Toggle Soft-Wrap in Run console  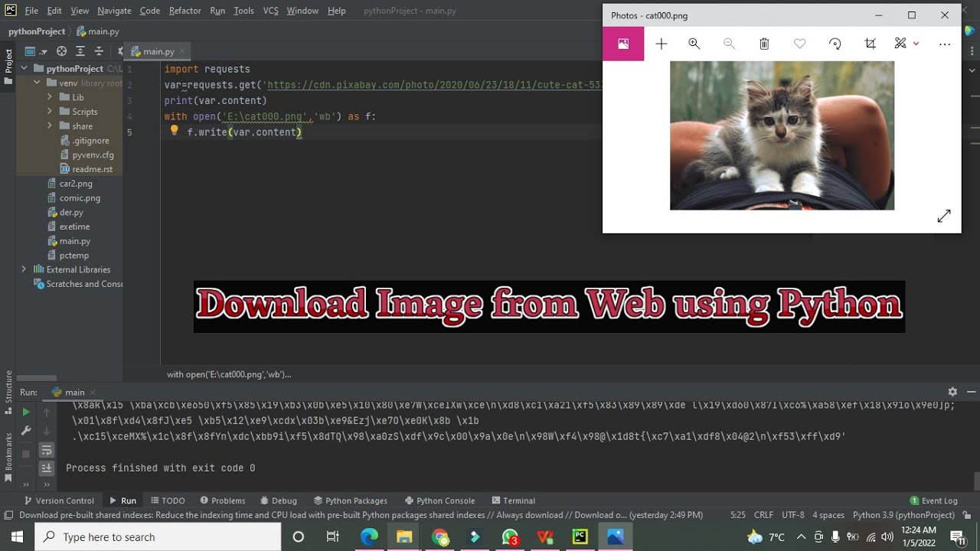point(47,450)
